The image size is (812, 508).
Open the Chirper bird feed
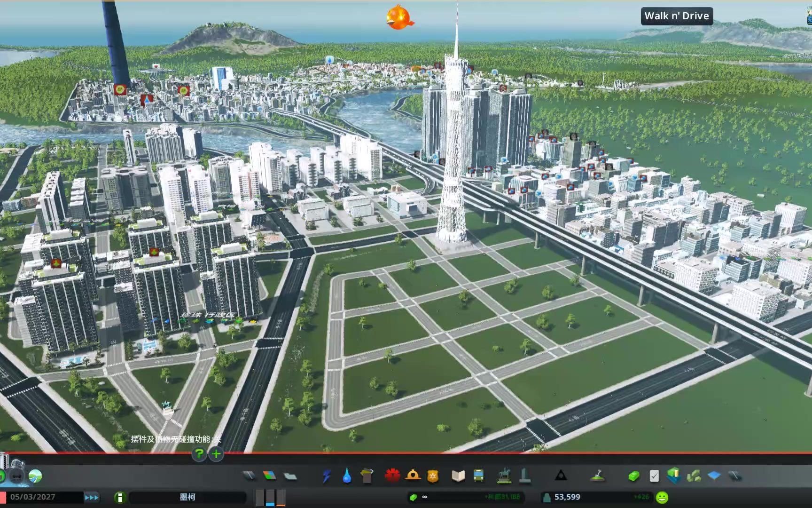[x=399, y=17]
